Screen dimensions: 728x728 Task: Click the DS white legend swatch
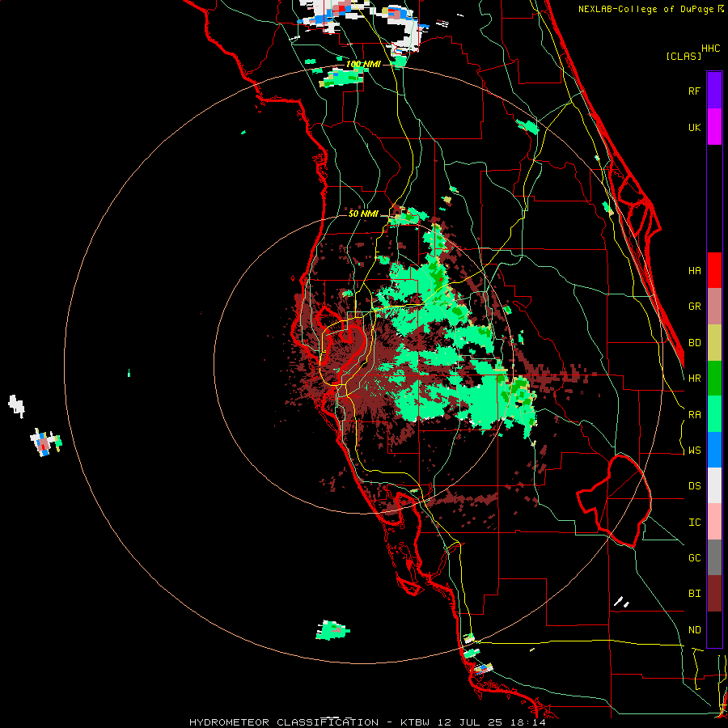pos(714,485)
